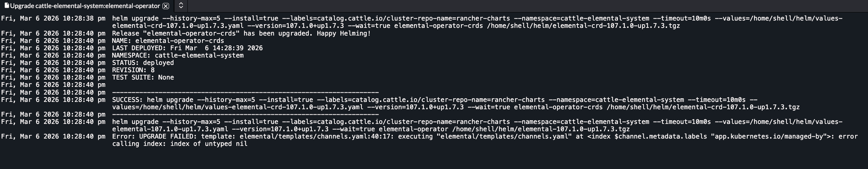The image size is (868, 169).
Task: Select the Upgrade cattle-elemental-system:elemental-operator tab
Action: click(x=85, y=6)
